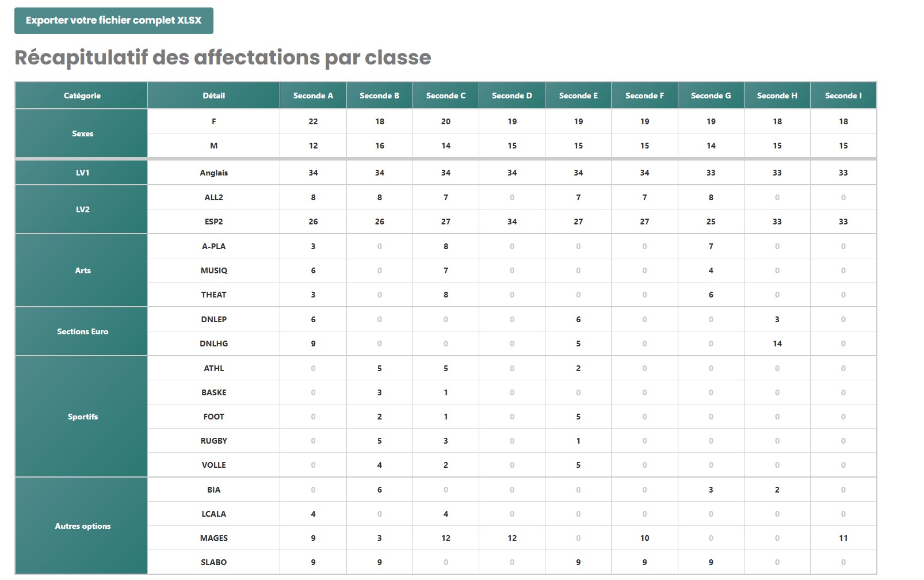Click the Détail header cell
924x580 pixels.
pyautogui.click(x=213, y=96)
